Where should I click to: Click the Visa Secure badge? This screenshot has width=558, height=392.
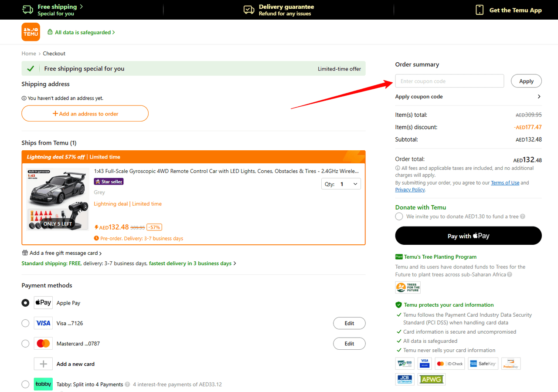[x=425, y=364]
